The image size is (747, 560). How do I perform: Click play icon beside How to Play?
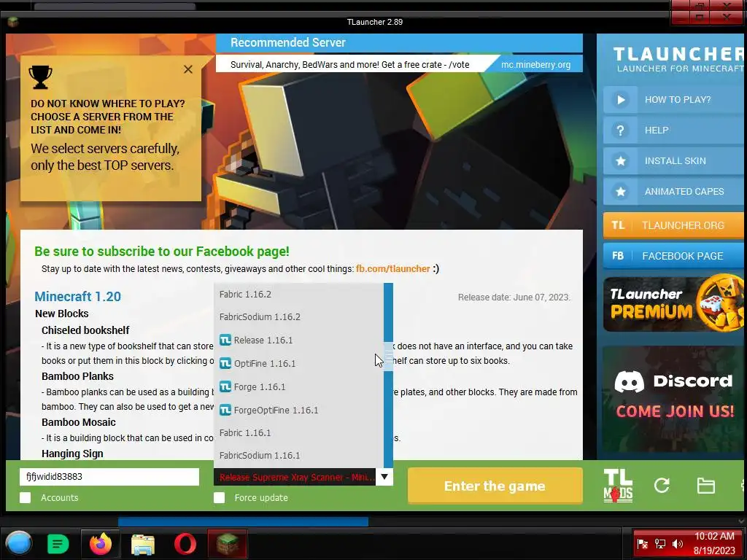(x=620, y=100)
